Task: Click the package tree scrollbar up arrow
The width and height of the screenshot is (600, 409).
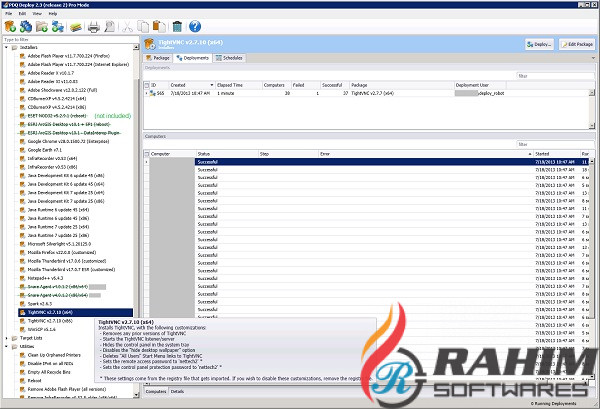Action: (x=136, y=47)
